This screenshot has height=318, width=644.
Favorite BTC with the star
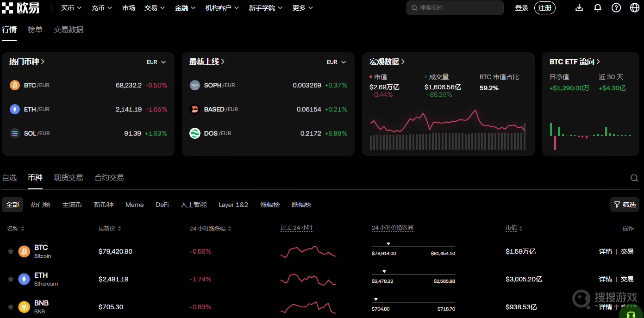[x=10, y=251]
